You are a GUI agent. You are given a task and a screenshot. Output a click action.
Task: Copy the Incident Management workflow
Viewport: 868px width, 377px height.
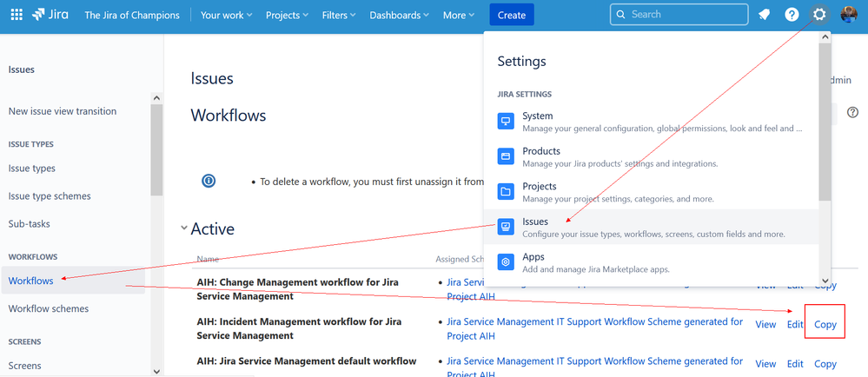[x=825, y=324]
